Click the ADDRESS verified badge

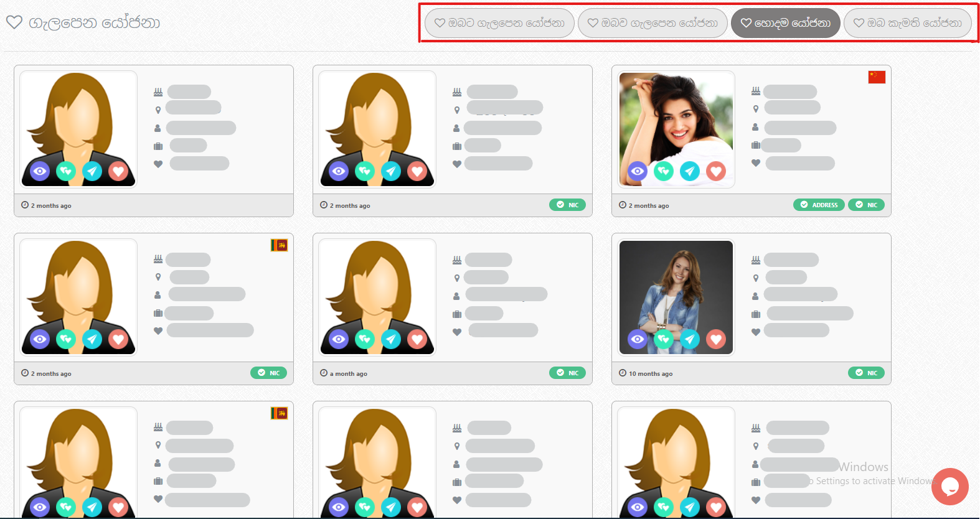[x=819, y=205]
